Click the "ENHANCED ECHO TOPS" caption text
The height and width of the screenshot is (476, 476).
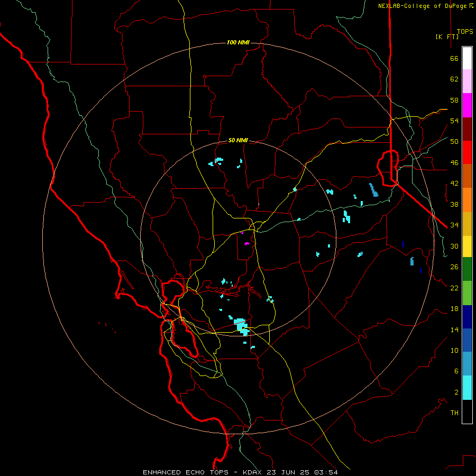[x=186, y=472]
